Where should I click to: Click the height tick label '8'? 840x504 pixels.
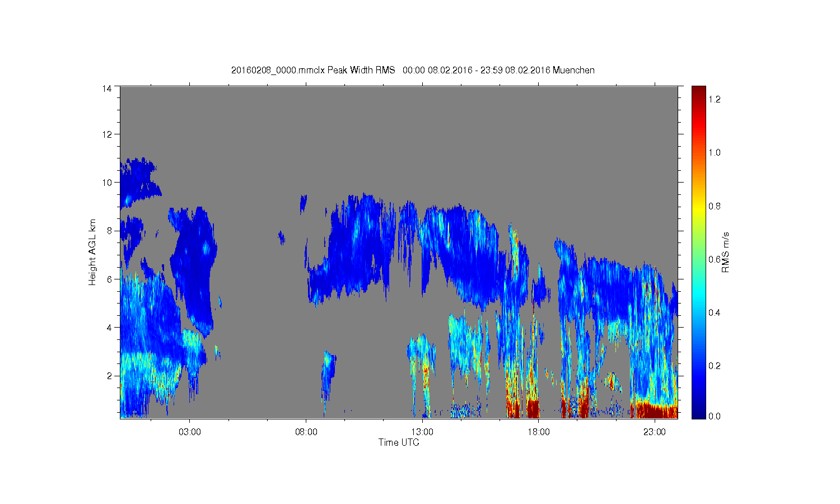click(x=110, y=231)
